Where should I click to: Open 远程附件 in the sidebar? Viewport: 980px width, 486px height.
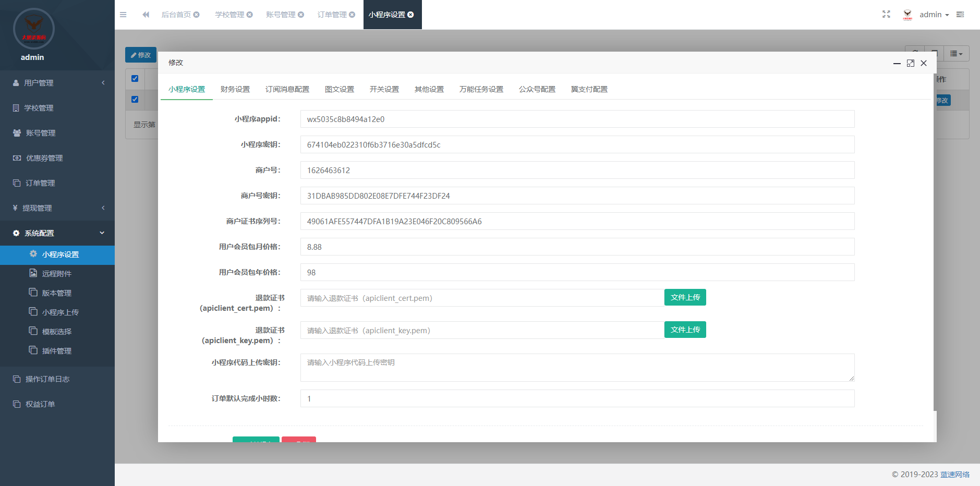56,274
